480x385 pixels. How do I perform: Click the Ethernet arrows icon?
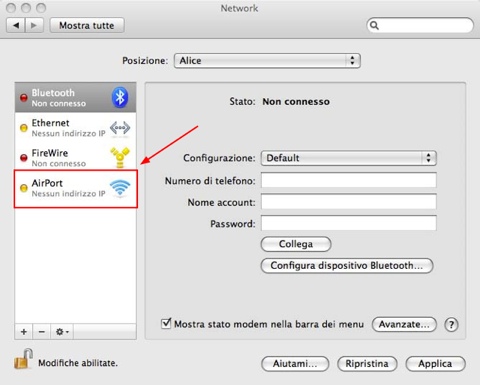[x=120, y=128]
